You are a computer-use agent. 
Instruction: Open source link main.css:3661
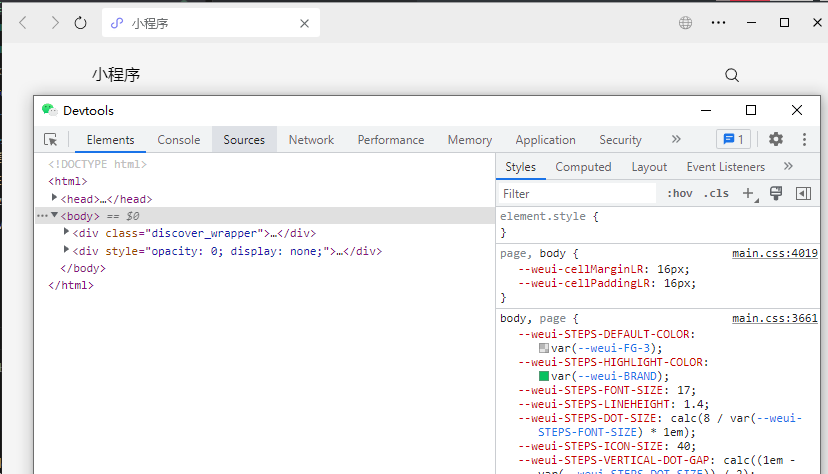coord(775,318)
